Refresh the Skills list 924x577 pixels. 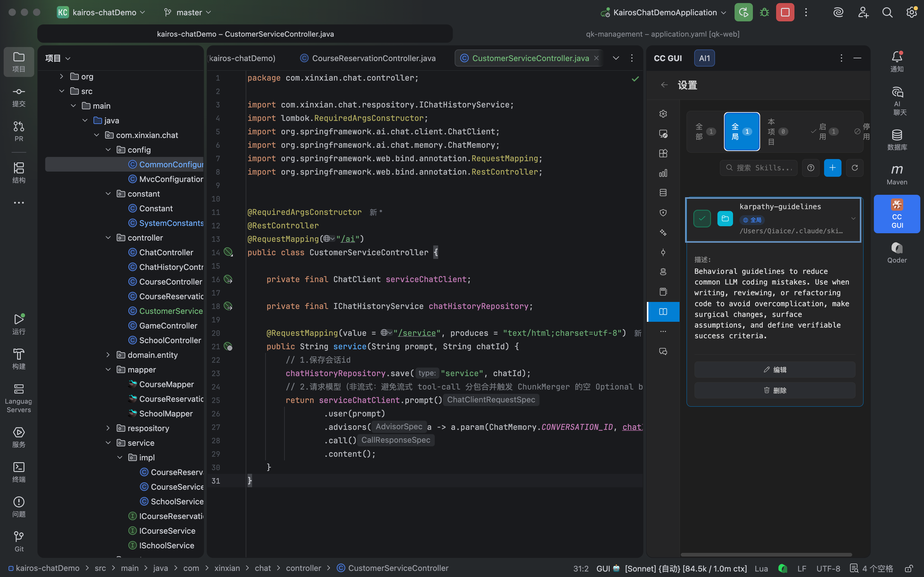855,168
